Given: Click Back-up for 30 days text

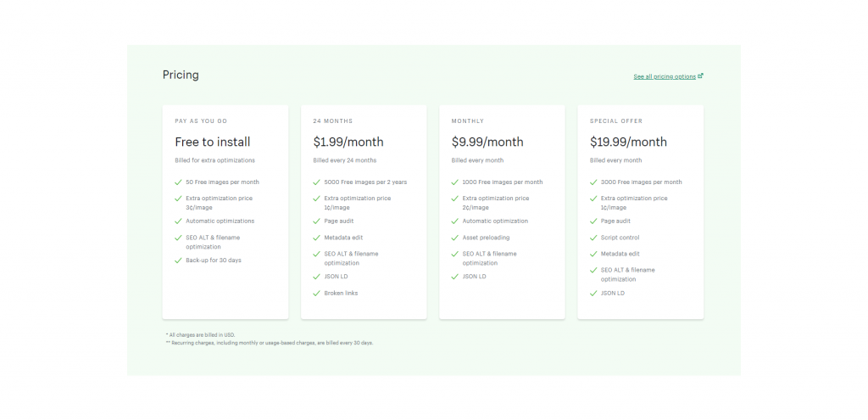Looking at the screenshot, I should 214,260.
